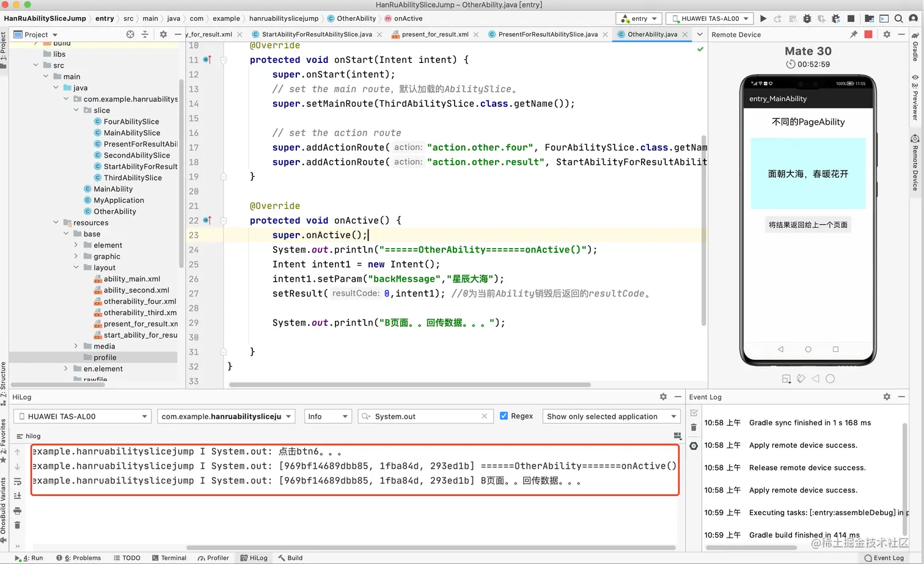Open Event Log settings gear
The width and height of the screenshot is (924, 564).
click(887, 397)
